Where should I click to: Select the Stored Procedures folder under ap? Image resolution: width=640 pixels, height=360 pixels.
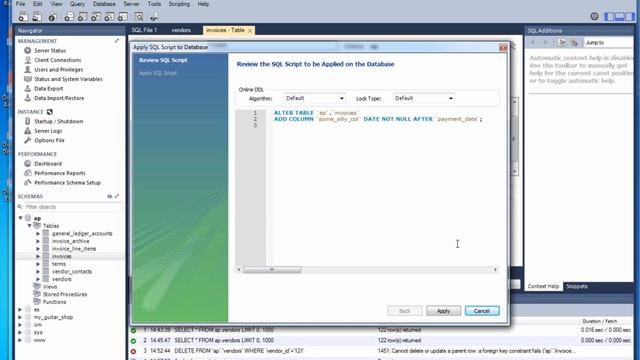pyautogui.click(x=65, y=294)
